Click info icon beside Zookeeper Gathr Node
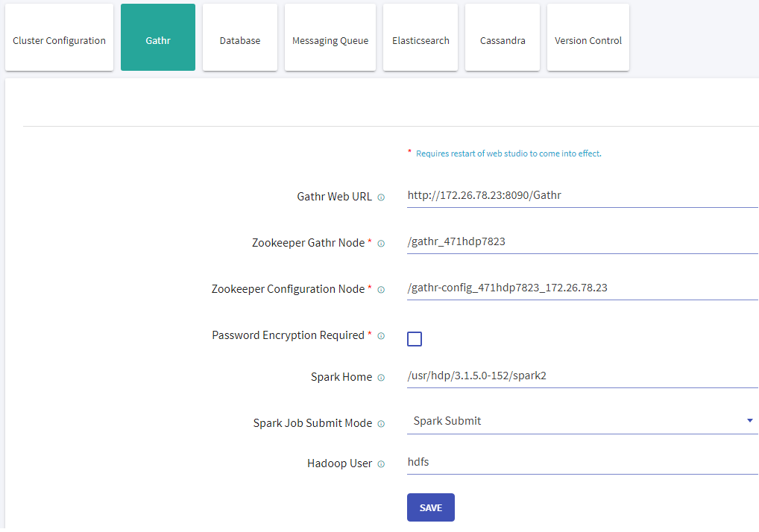This screenshot has height=532, width=759. [381, 244]
